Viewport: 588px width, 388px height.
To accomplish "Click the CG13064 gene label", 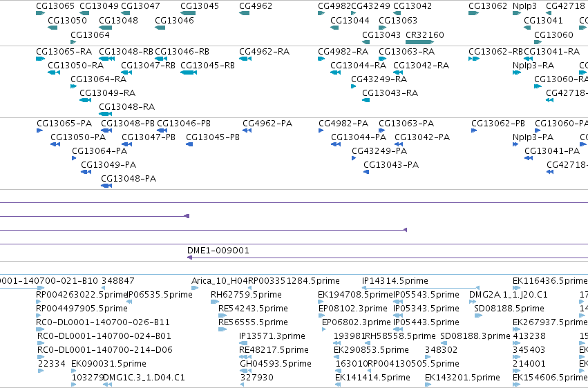I will 90,35.
